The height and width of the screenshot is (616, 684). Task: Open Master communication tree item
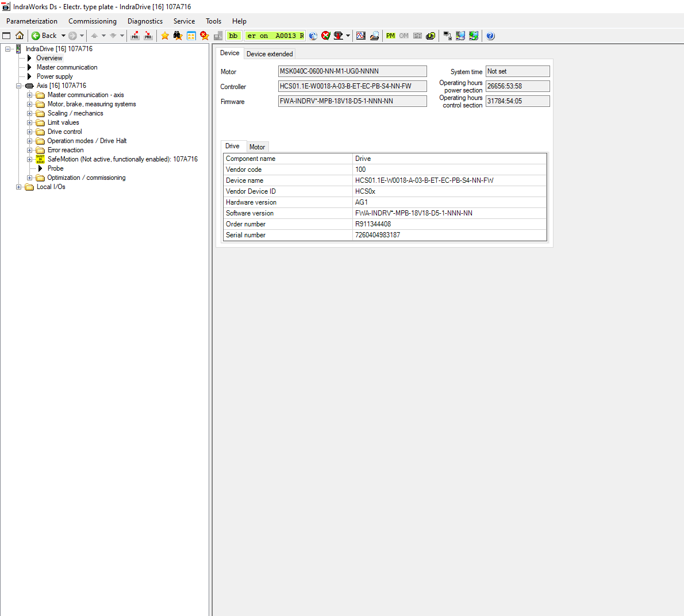click(67, 67)
